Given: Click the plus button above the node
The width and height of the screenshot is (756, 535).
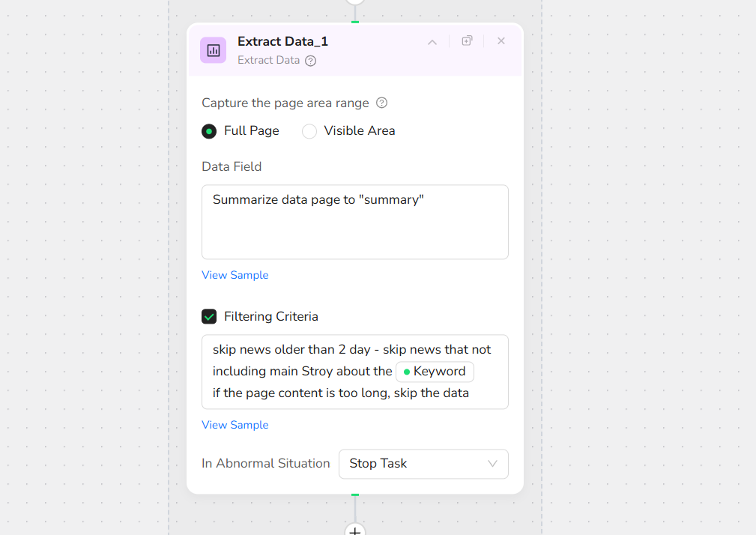Looking at the screenshot, I should tap(355, 2).
